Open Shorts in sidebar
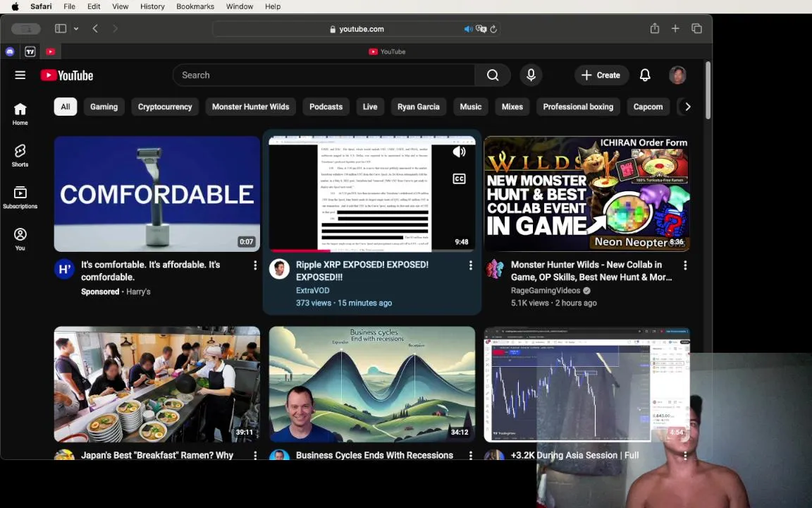This screenshot has height=508, width=812. 20,155
